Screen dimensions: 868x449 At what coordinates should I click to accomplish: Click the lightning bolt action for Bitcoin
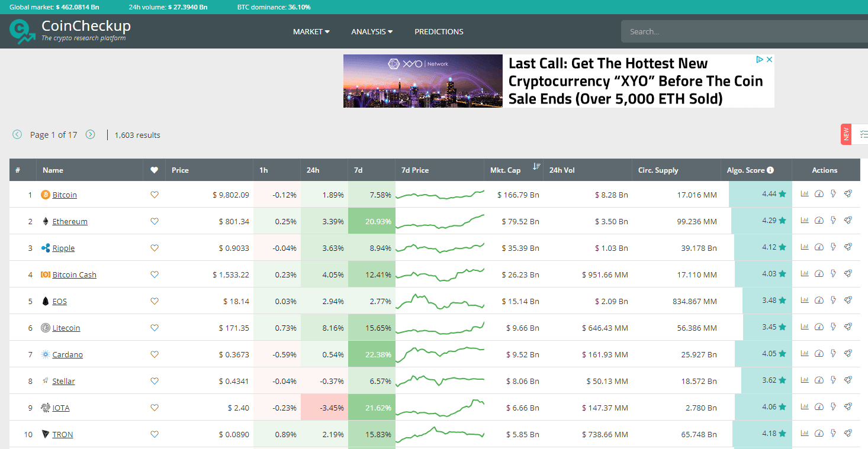pos(834,193)
